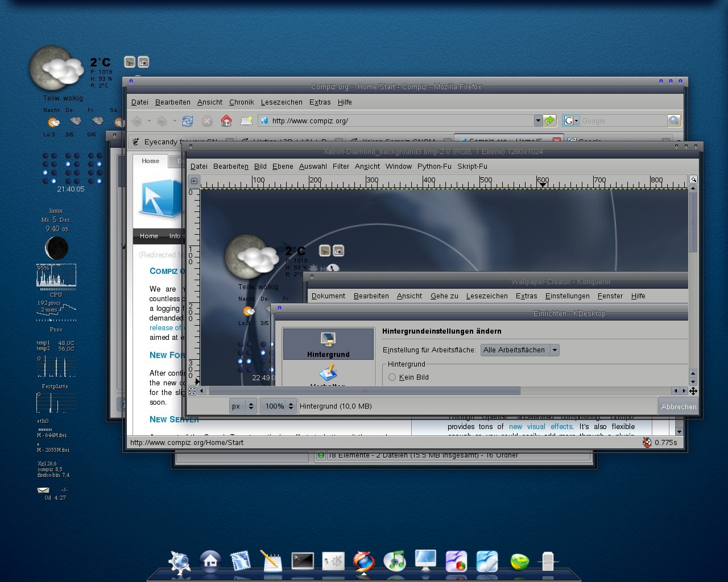The height and width of the screenshot is (582, 728).
Task: Click Info in the Compiz dark nav bar
Action: [175, 236]
